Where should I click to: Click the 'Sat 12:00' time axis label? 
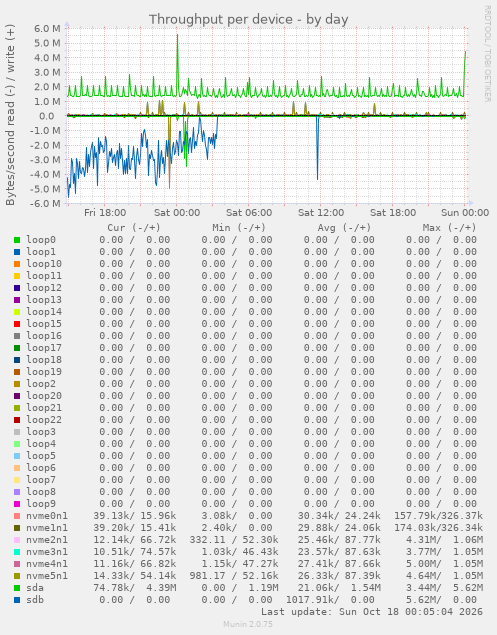click(321, 213)
